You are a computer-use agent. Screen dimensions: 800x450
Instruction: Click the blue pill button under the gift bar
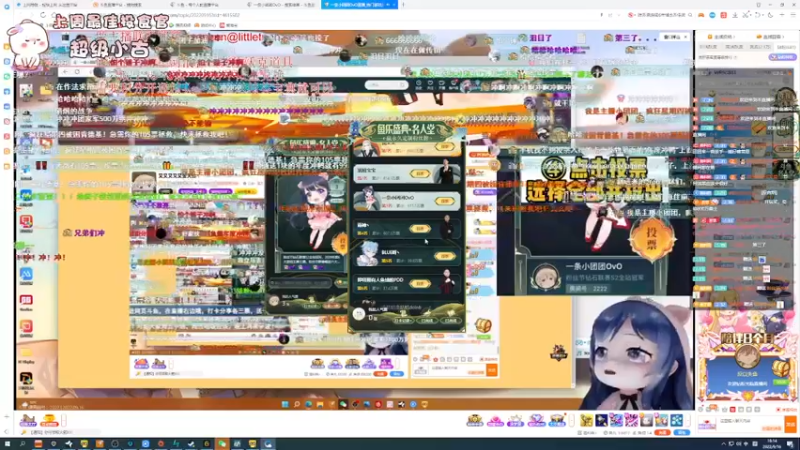point(682,433)
